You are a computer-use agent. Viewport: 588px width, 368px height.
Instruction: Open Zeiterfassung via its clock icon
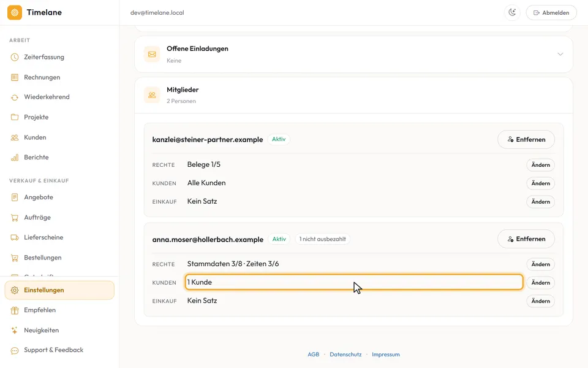click(15, 57)
